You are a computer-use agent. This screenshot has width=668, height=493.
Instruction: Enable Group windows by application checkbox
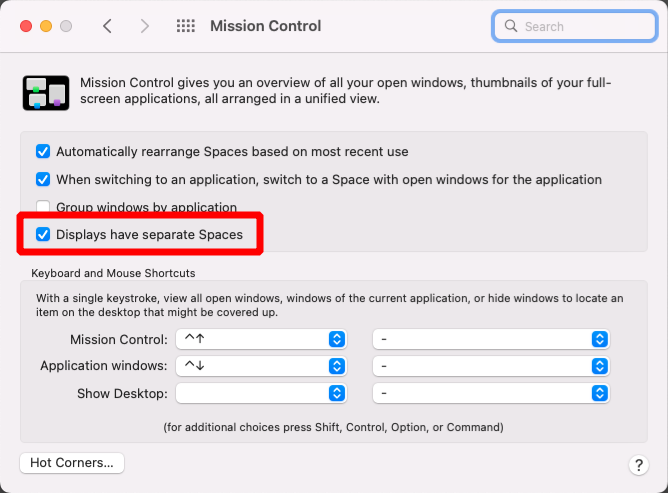coord(43,207)
